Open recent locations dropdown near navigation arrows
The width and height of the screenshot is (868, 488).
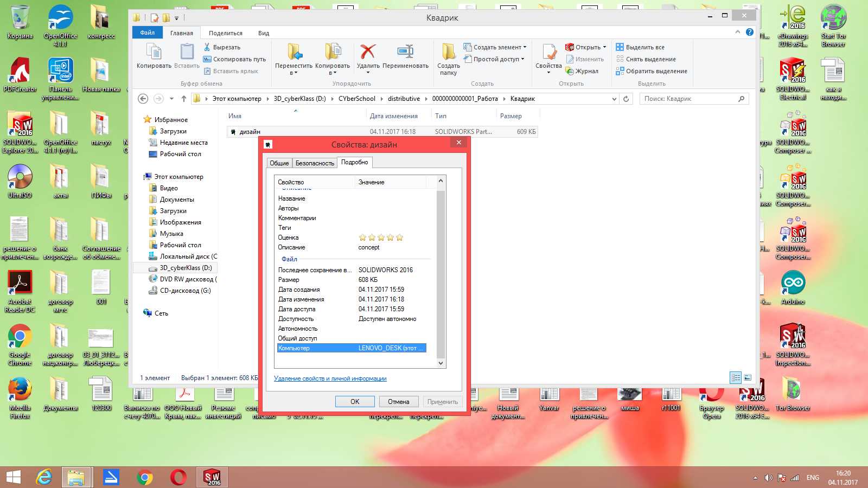tap(171, 99)
